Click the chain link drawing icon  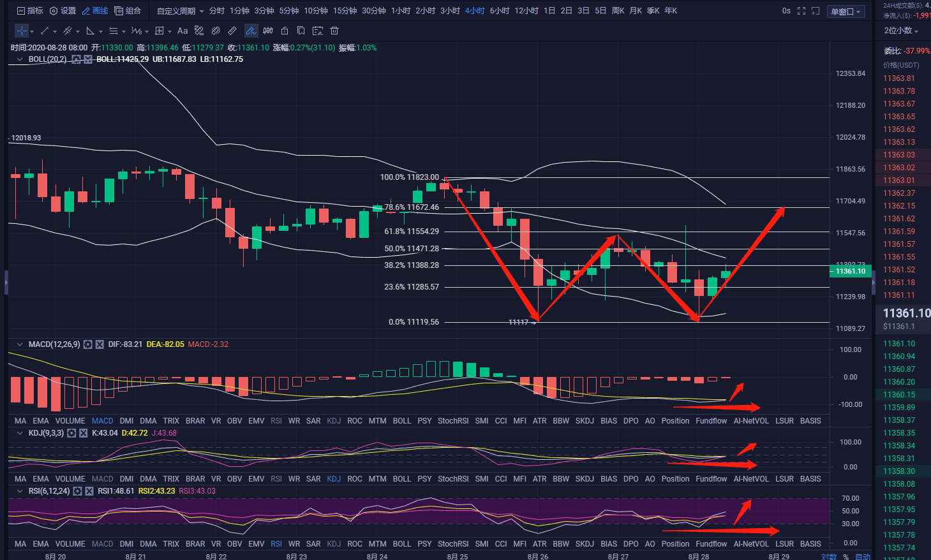tap(216, 31)
